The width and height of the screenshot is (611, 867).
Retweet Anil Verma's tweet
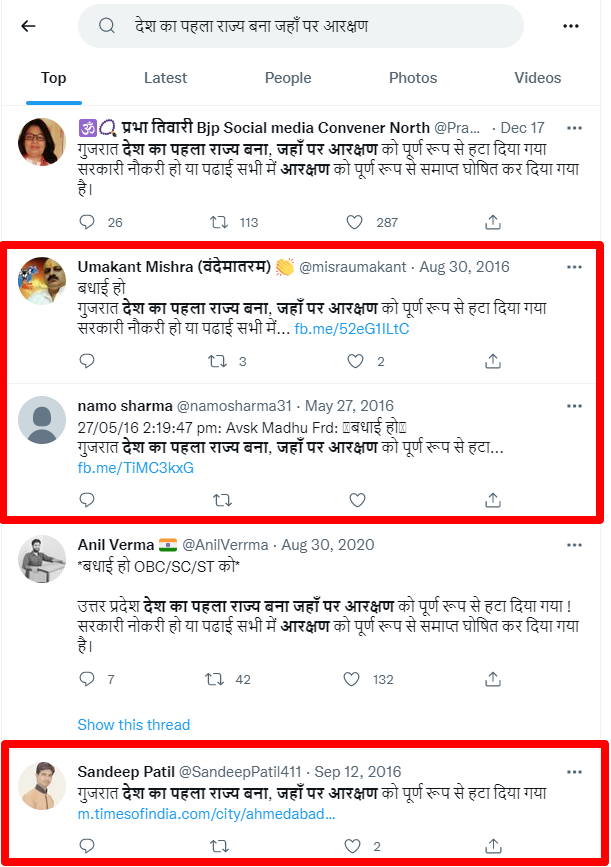(215, 679)
